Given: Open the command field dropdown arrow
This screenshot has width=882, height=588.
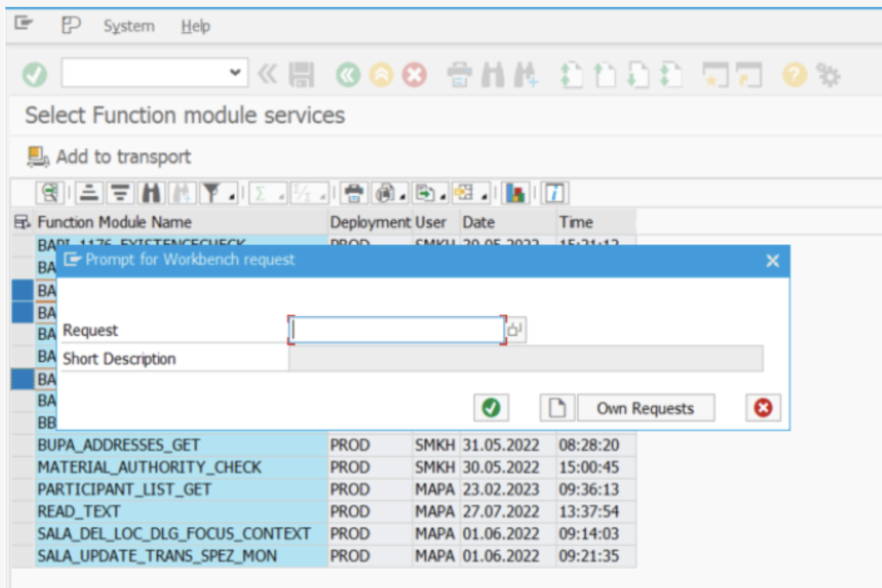Looking at the screenshot, I should (235, 73).
